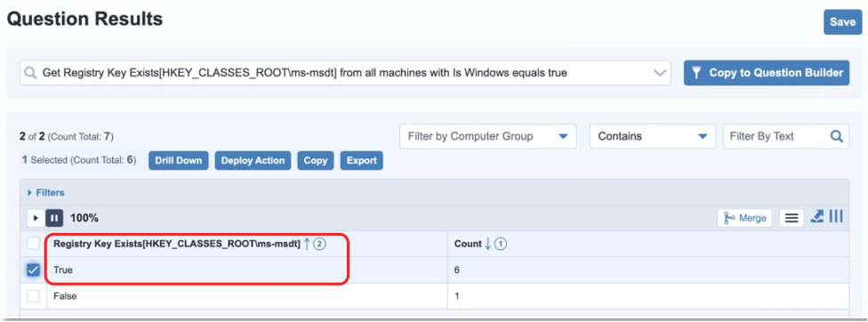Expand the Filters section

[x=46, y=192]
